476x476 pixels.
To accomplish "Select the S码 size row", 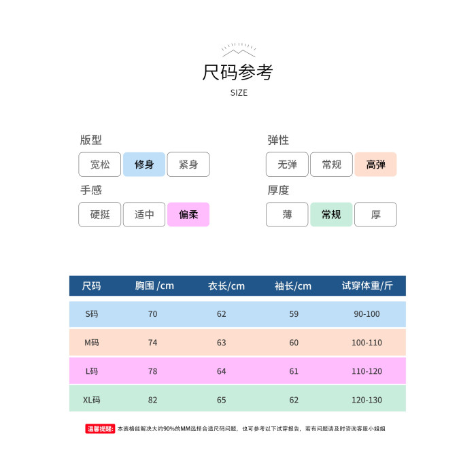I will 91,314.
